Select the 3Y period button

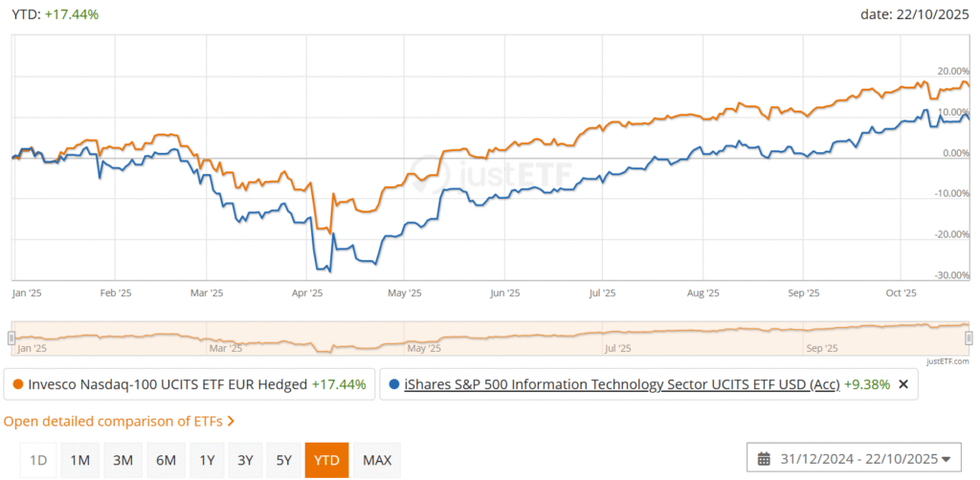245,460
